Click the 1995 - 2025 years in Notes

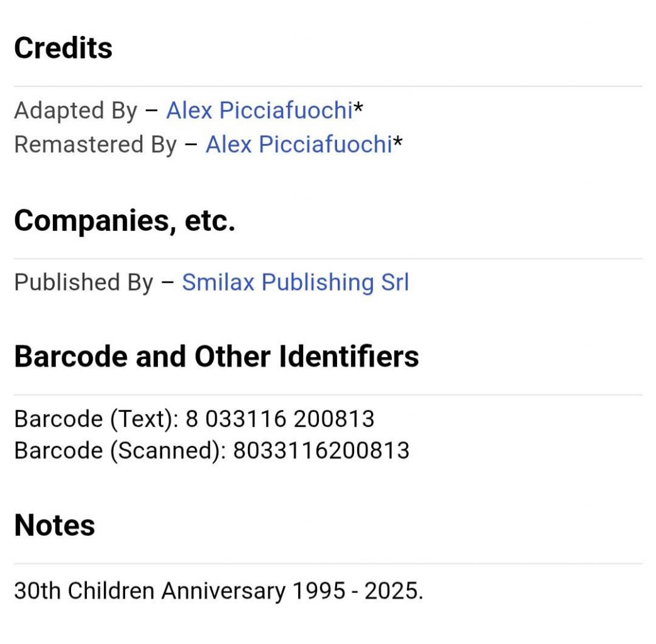[x=358, y=591]
